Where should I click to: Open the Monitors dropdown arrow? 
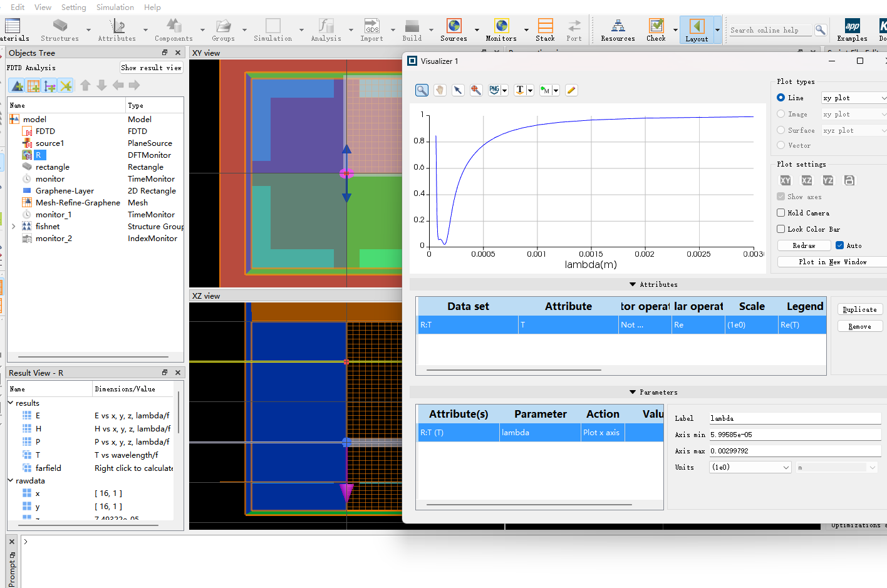[x=526, y=30]
